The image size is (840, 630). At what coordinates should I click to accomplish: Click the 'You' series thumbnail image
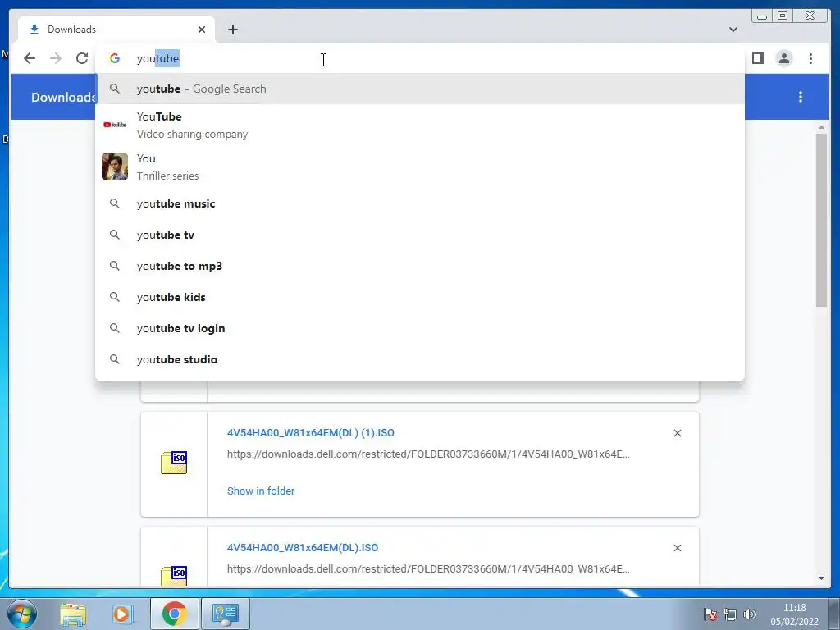point(115,167)
